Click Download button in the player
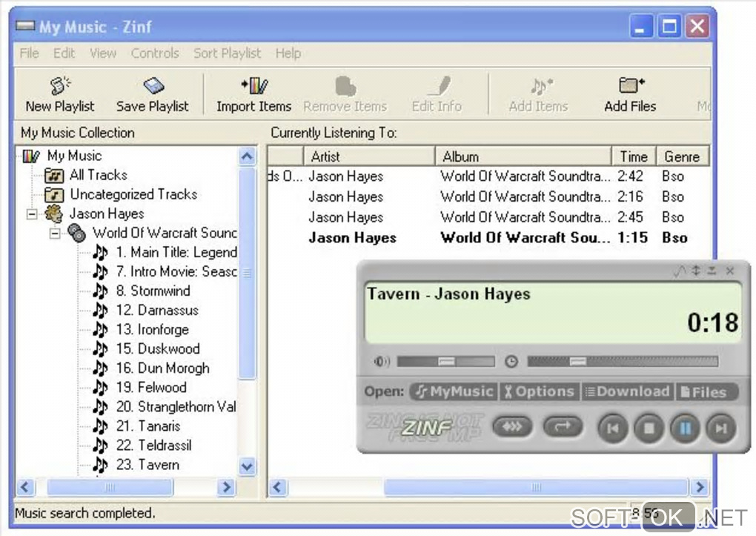This screenshot has width=756, height=536. point(628,391)
